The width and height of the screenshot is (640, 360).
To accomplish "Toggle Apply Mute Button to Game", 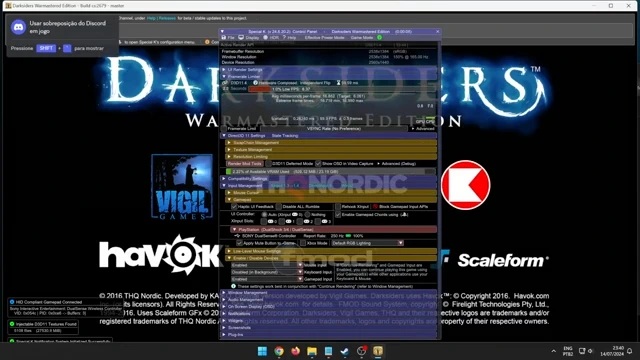I will 240,243.
